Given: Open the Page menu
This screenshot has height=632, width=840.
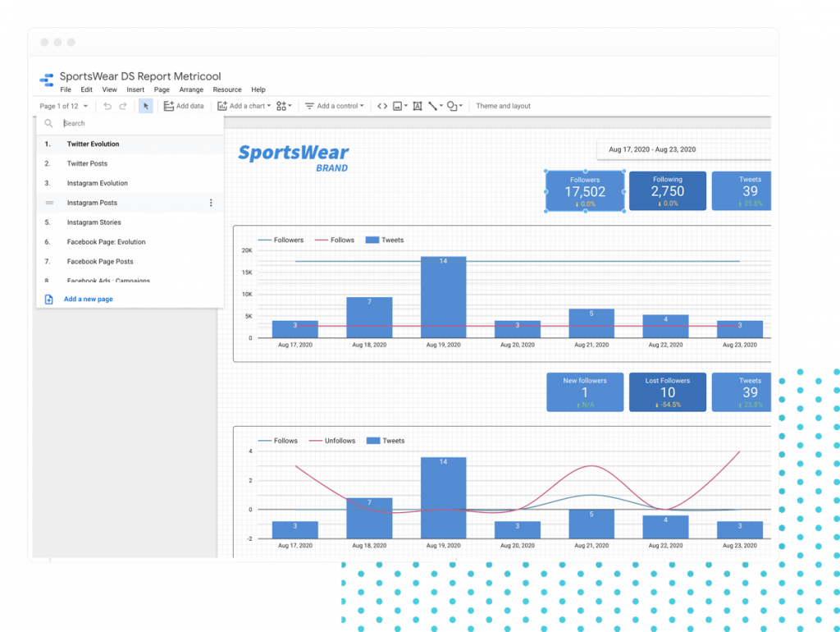Looking at the screenshot, I should click(x=162, y=89).
